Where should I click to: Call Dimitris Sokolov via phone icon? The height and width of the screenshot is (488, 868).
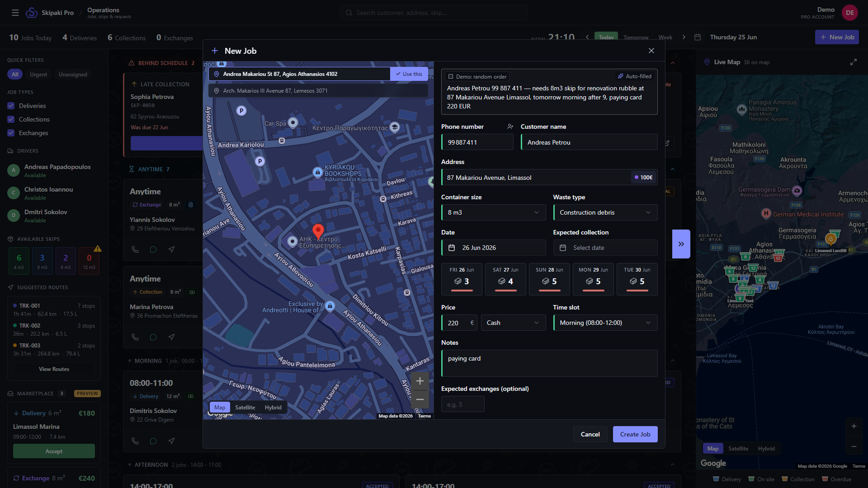[135, 441]
